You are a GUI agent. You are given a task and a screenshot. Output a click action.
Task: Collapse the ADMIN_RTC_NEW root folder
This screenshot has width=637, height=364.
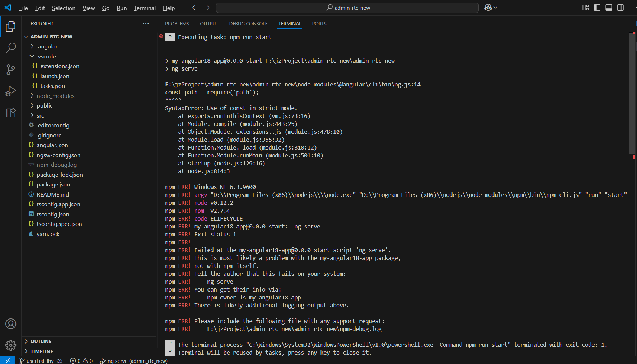point(26,37)
